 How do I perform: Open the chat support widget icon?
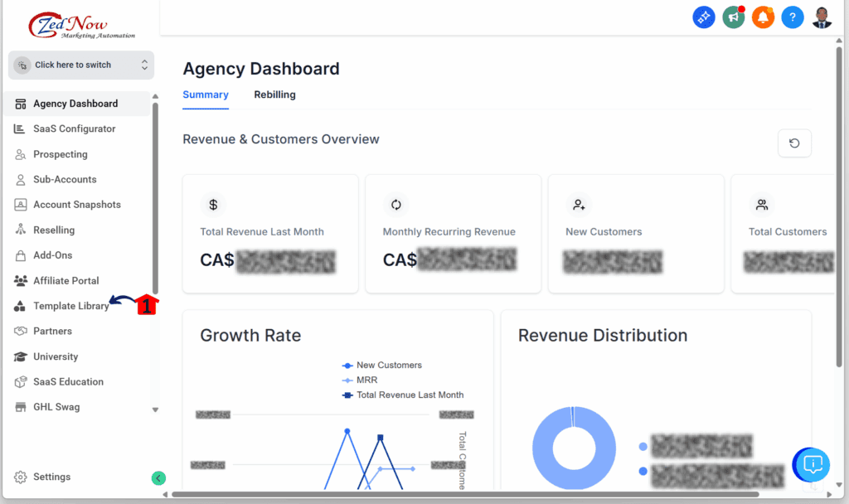[x=813, y=464]
